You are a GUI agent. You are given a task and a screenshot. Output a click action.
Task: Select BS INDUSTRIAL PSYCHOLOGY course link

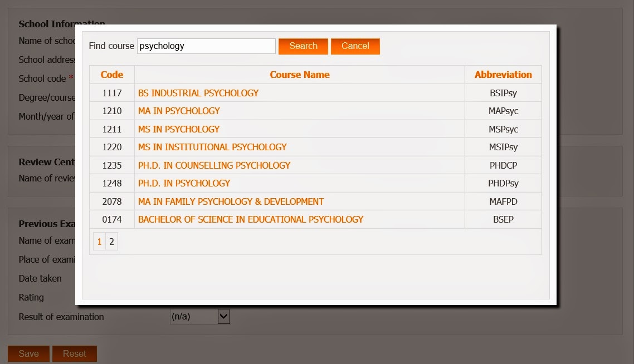(198, 93)
